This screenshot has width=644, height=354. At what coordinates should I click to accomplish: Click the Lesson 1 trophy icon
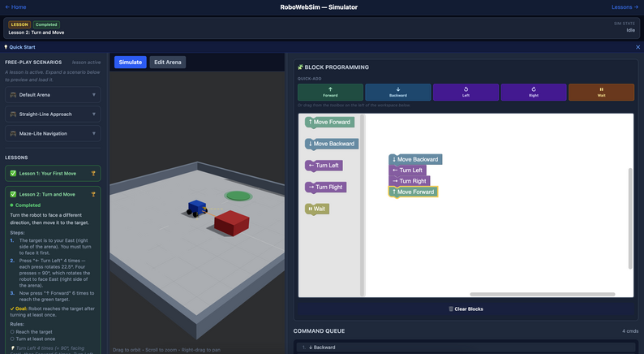(93, 174)
